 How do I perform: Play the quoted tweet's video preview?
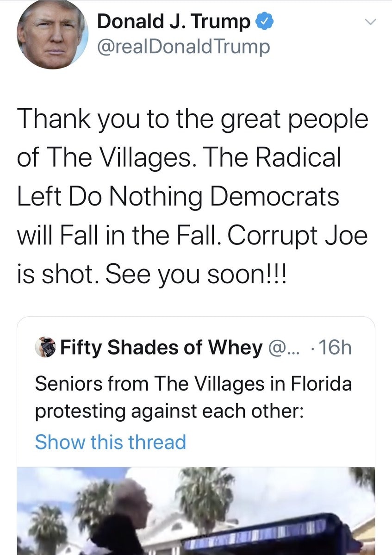[x=196, y=511]
